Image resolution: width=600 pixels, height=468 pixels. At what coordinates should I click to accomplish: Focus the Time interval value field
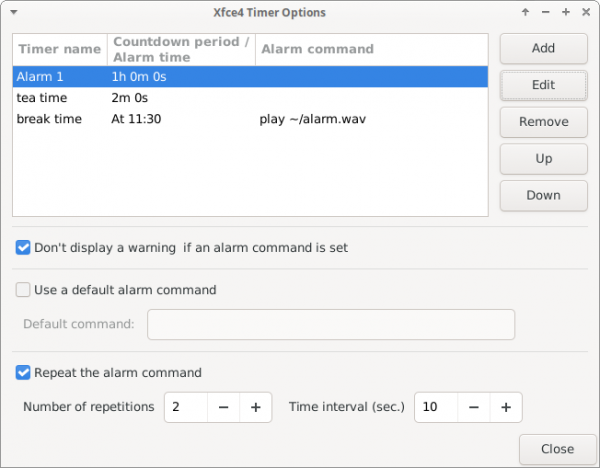[436, 407]
